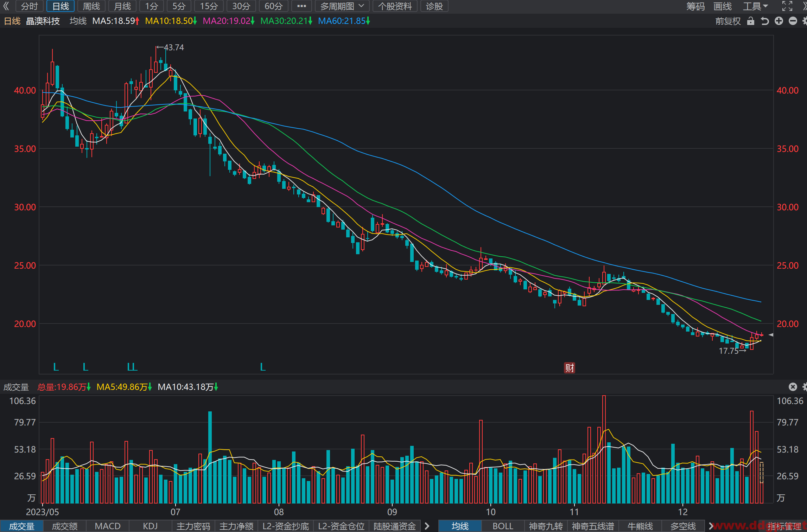Click the 画线 drawing tools button

click(x=723, y=6)
